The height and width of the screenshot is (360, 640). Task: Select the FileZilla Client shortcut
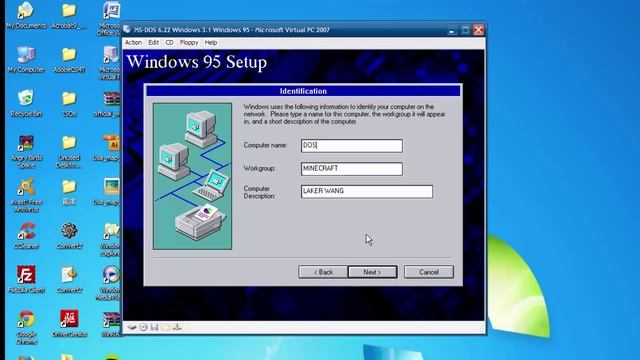tap(26, 280)
